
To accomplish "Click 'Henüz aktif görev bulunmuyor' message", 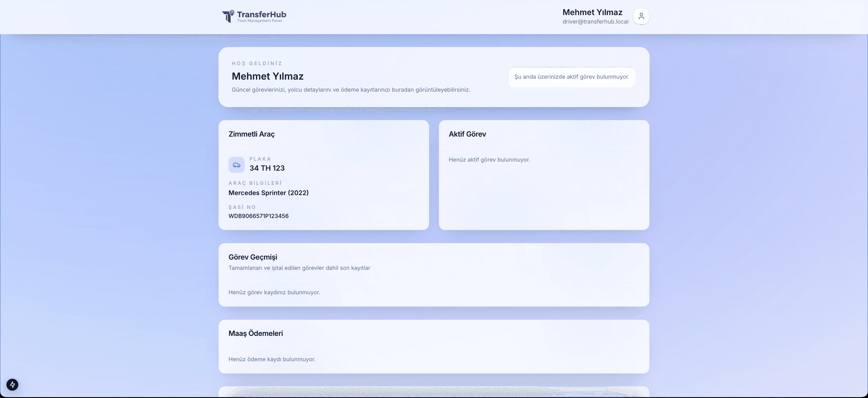I will (489, 160).
